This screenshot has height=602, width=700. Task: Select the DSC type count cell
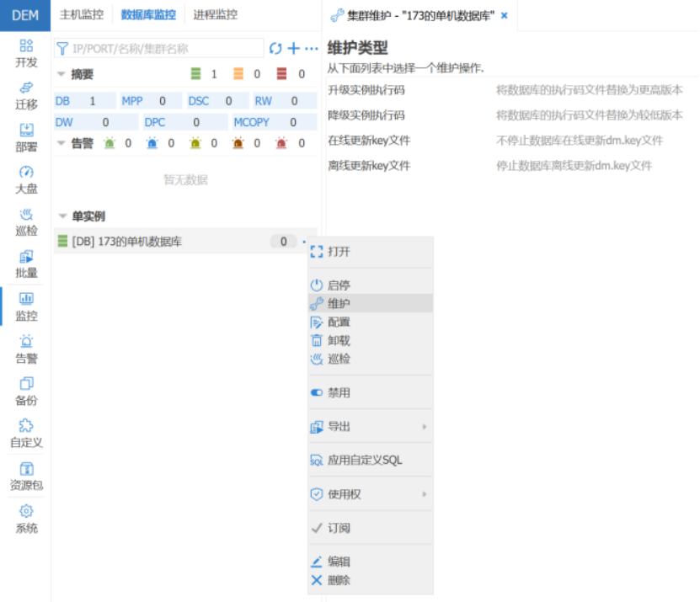coord(218,101)
